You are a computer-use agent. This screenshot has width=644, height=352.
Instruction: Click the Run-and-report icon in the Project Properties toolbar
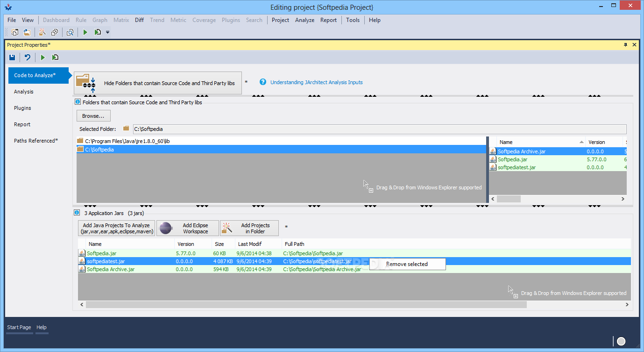click(x=55, y=57)
